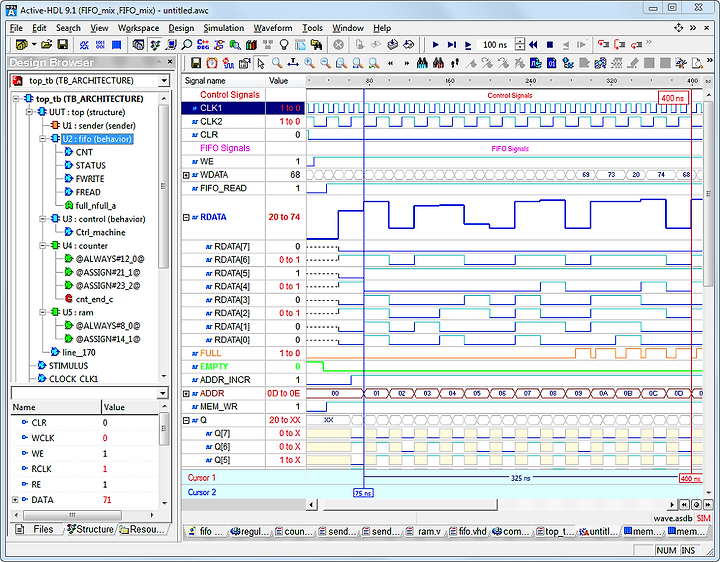The width and height of the screenshot is (720, 562).
Task: Click the alarm clock icon in waveform toolbar
Action: [x=212, y=63]
